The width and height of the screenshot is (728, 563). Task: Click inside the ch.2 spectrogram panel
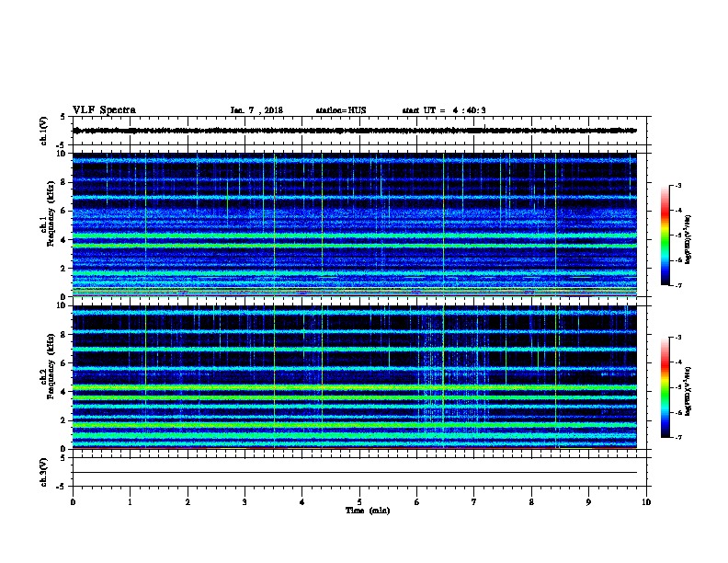click(354, 377)
